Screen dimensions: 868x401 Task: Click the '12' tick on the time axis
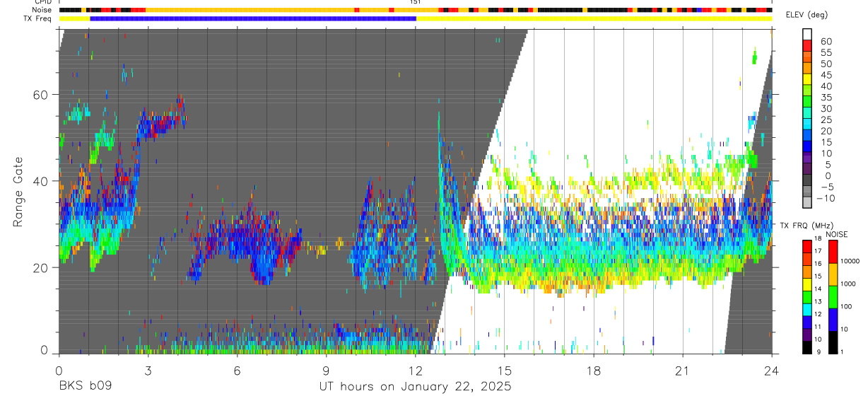click(x=415, y=370)
